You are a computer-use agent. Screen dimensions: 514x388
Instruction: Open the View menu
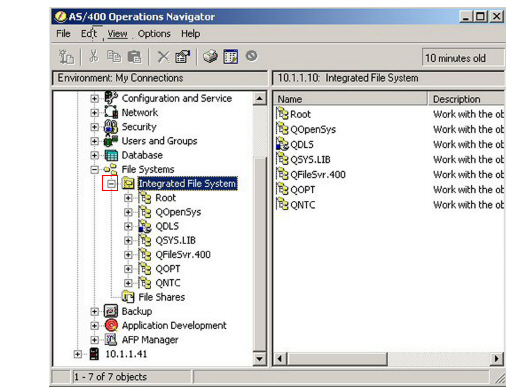(117, 34)
